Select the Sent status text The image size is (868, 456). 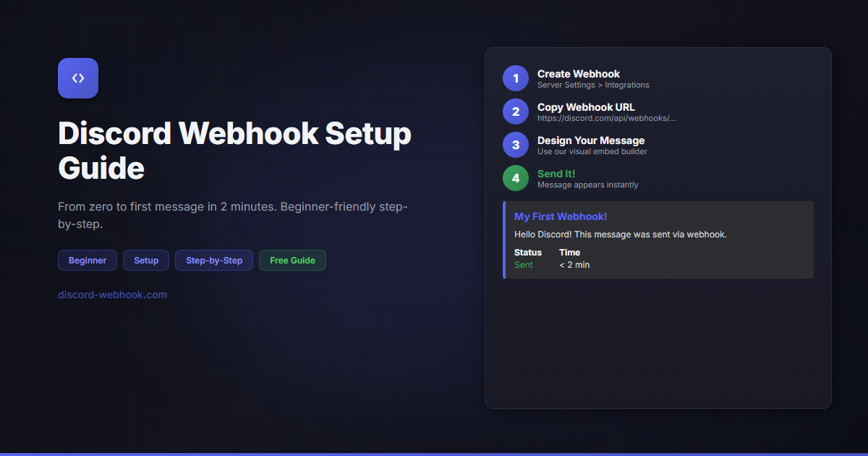tap(524, 265)
